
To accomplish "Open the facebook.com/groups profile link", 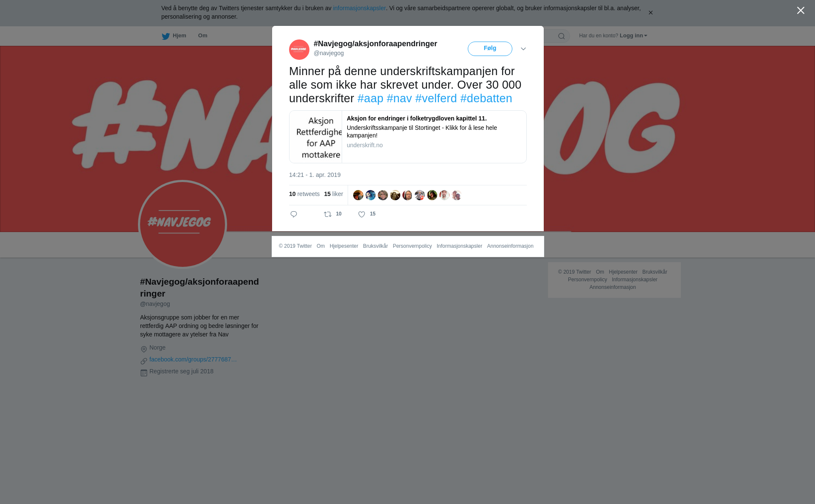I will (193, 359).
